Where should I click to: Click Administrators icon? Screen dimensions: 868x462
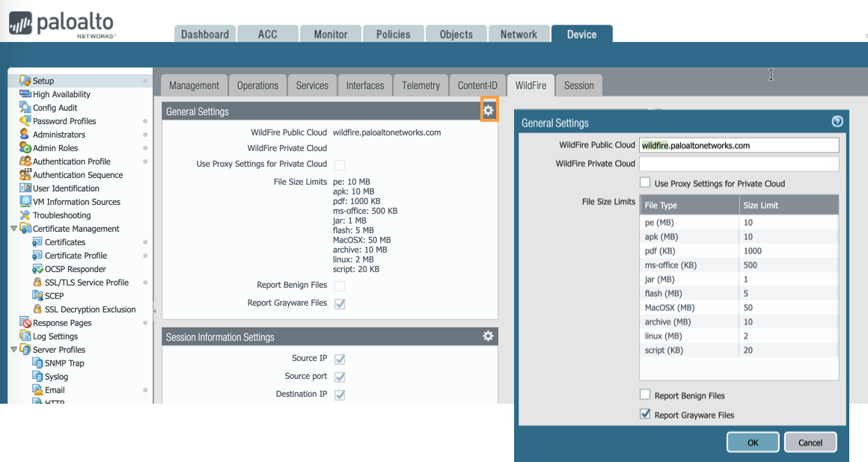point(25,135)
